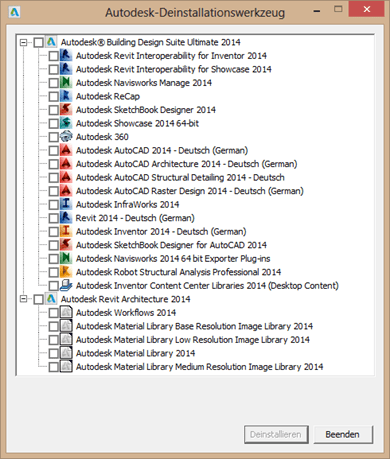Click the Material Library Medium Resolution icon
This screenshot has width=390, height=459.
[x=66, y=366]
